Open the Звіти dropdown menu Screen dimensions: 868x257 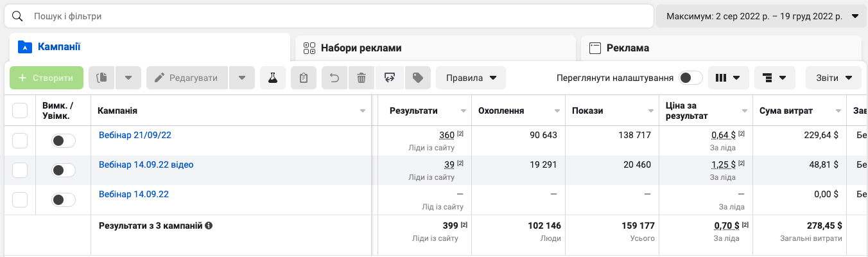[x=833, y=78]
